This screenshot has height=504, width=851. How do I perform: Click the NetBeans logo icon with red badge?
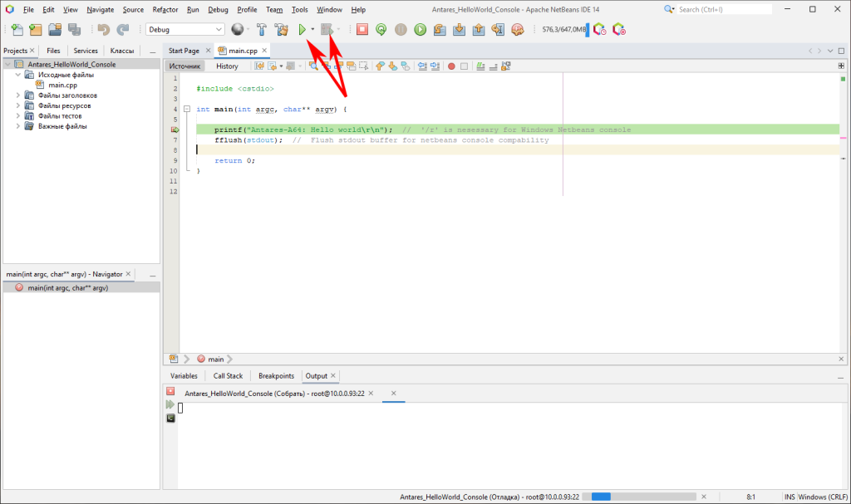tap(618, 30)
